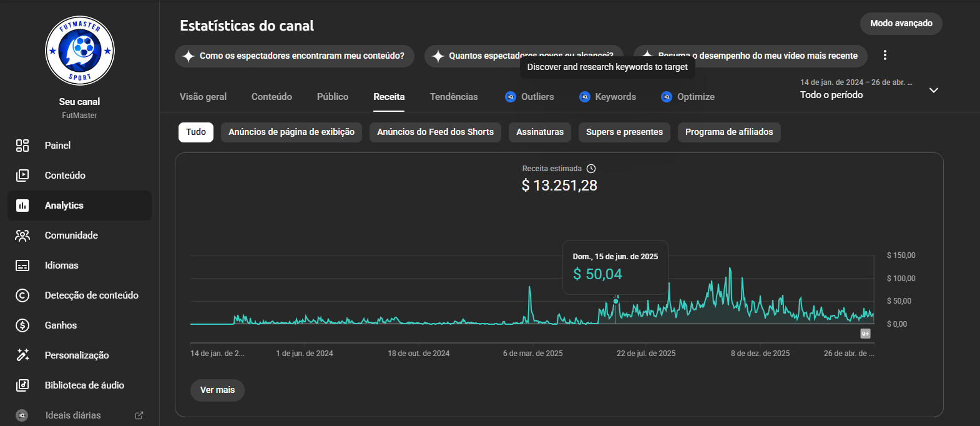Image resolution: width=980 pixels, height=426 pixels.
Task: Click the Conteúdo sidebar icon
Action: pyautogui.click(x=22, y=176)
